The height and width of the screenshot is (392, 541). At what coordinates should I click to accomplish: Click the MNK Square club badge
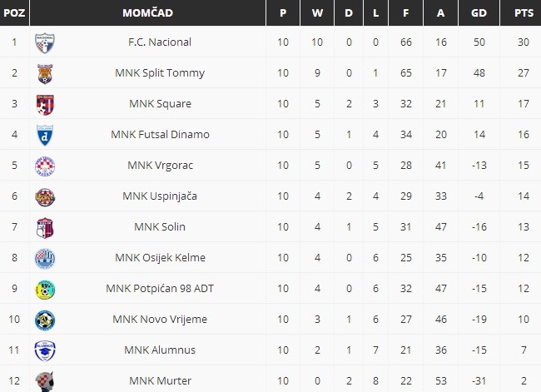click(x=44, y=104)
